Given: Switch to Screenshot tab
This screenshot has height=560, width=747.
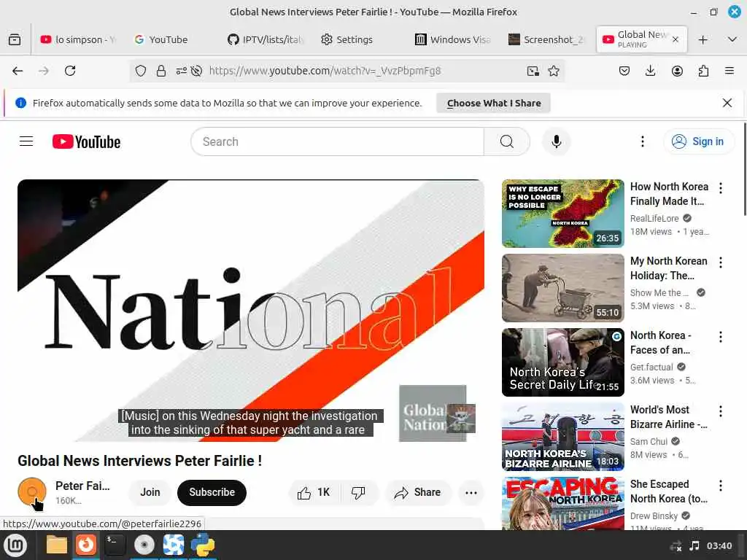Looking at the screenshot, I should [546, 39].
